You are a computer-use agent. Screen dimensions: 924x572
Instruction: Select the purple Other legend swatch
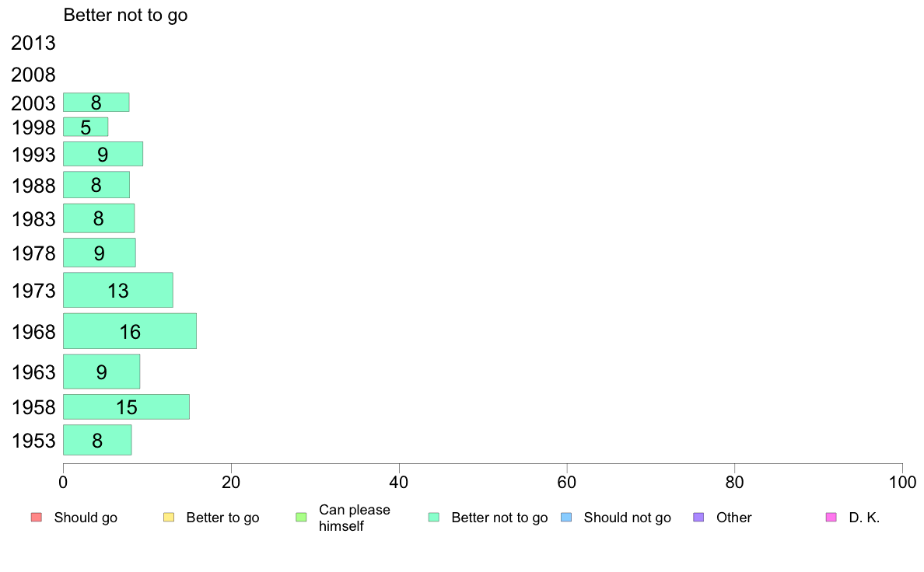pyautogui.click(x=698, y=518)
